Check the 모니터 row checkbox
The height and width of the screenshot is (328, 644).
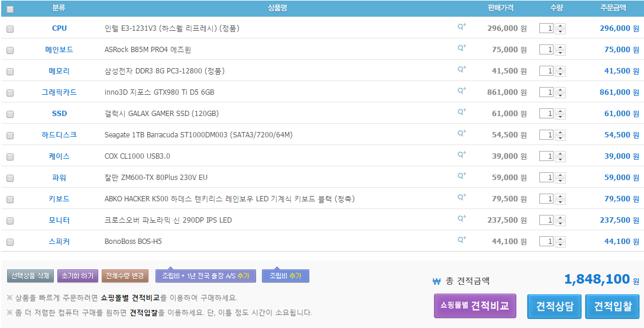(x=10, y=221)
